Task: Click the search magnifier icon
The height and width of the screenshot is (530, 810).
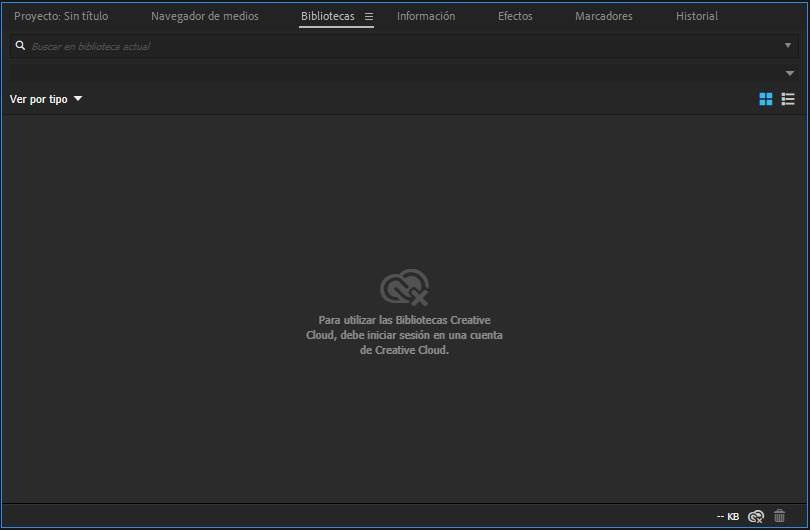Action: pos(20,45)
